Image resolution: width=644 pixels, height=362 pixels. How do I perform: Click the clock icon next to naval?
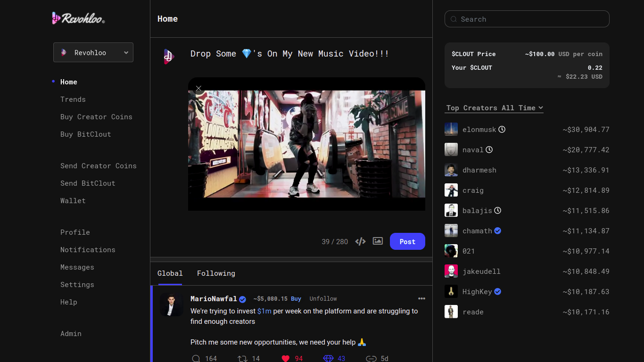point(489,149)
